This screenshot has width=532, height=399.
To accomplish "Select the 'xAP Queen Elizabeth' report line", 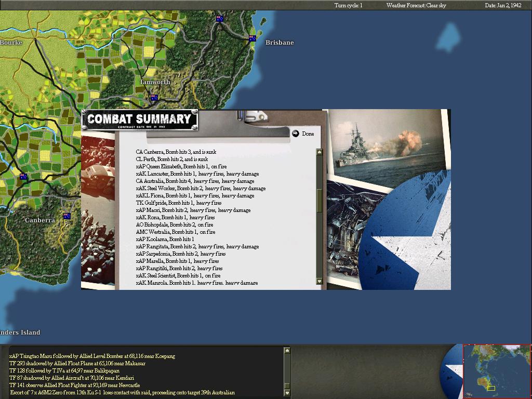I will click(181, 166).
